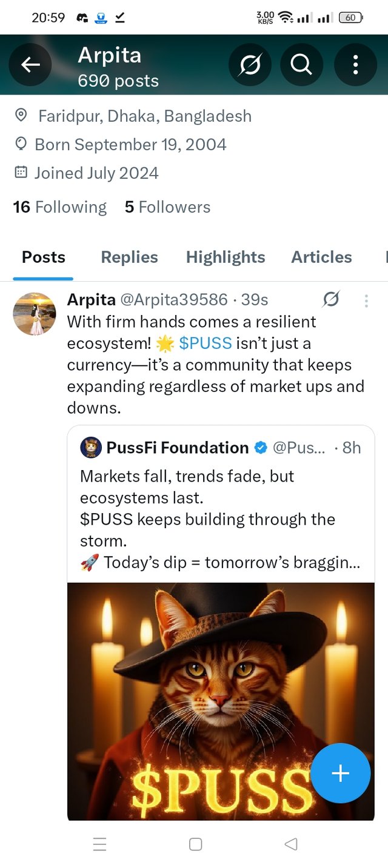
Task: Open Grok icon in profile header
Action: [250, 64]
